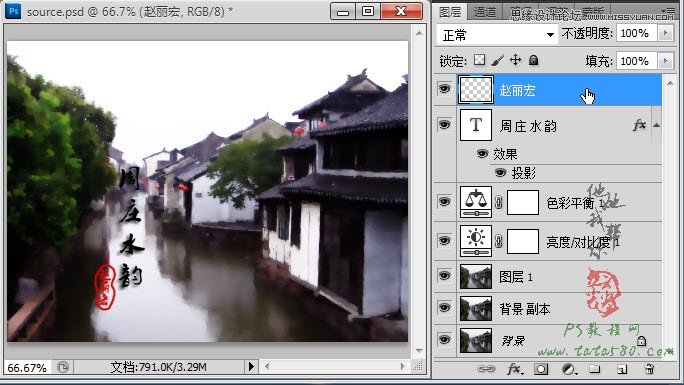Click the 效果 label under text layer
Screen dimensions: 684x385
505,154
